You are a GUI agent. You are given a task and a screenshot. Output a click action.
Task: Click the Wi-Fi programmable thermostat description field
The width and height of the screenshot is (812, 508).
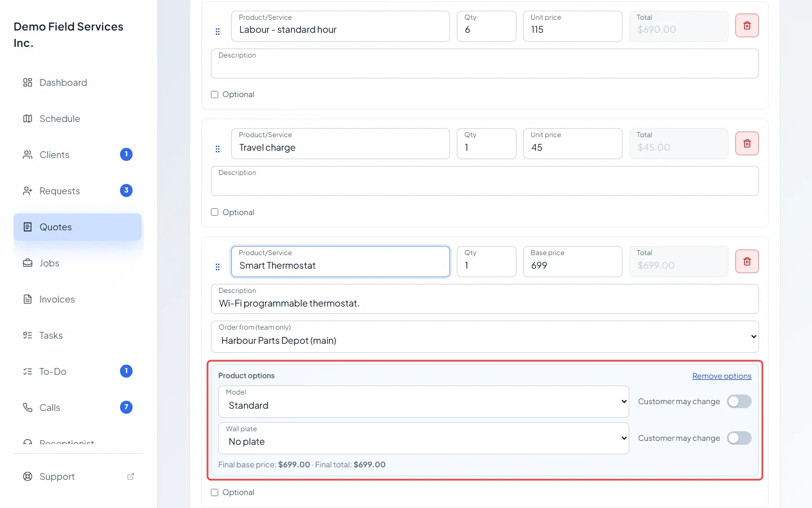485,299
